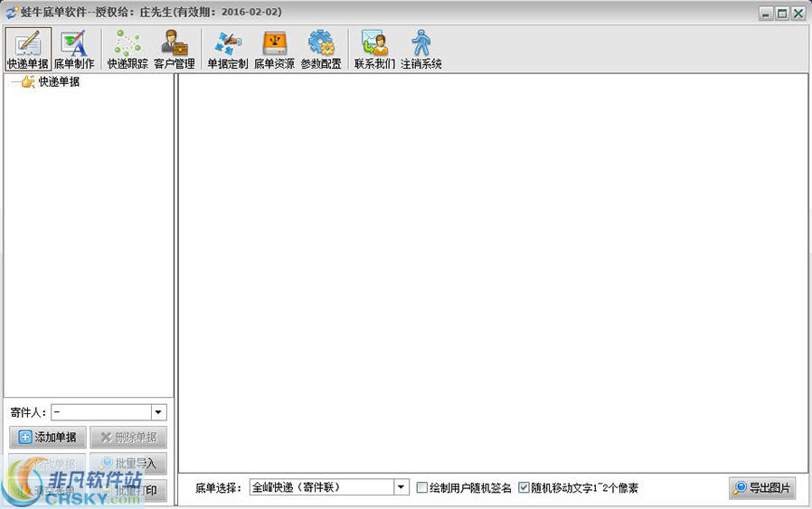Open 参数配置 settings
Screen dimensions: 812x509
[x=321, y=50]
